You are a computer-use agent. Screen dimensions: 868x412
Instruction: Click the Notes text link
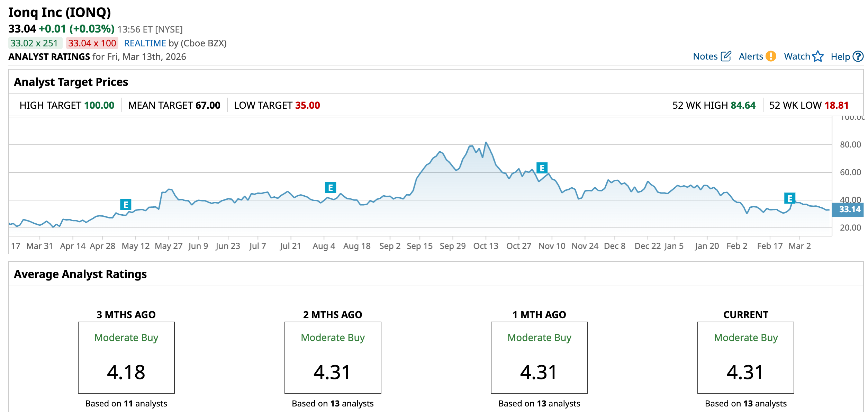pos(705,56)
